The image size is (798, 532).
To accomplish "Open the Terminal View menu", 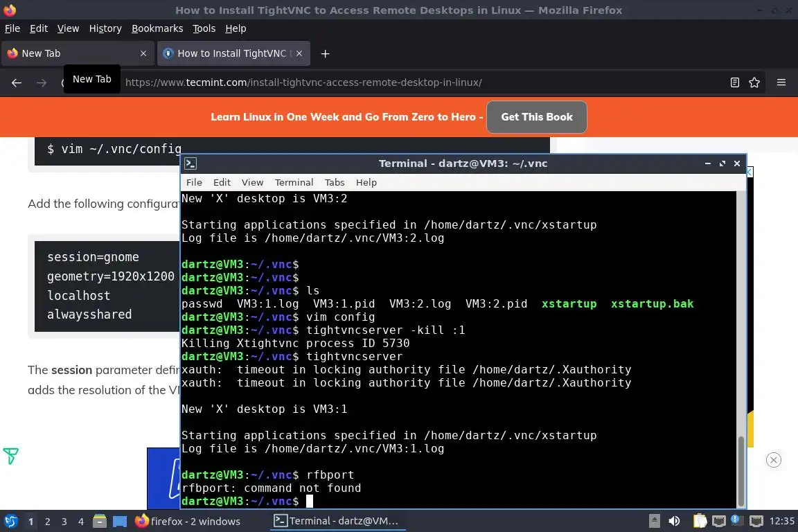I will pos(252,182).
